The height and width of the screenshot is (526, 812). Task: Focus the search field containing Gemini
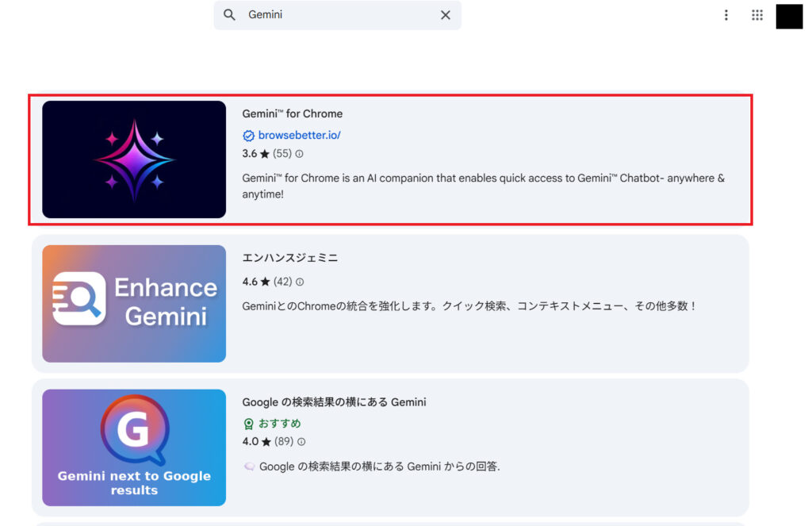pos(337,15)
